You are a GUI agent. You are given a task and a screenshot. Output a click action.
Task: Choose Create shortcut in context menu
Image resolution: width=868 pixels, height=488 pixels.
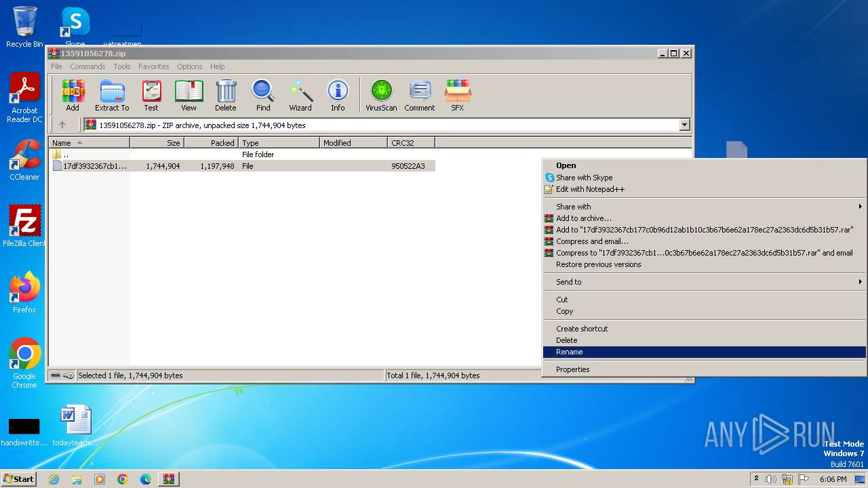(x=705, y=329)
